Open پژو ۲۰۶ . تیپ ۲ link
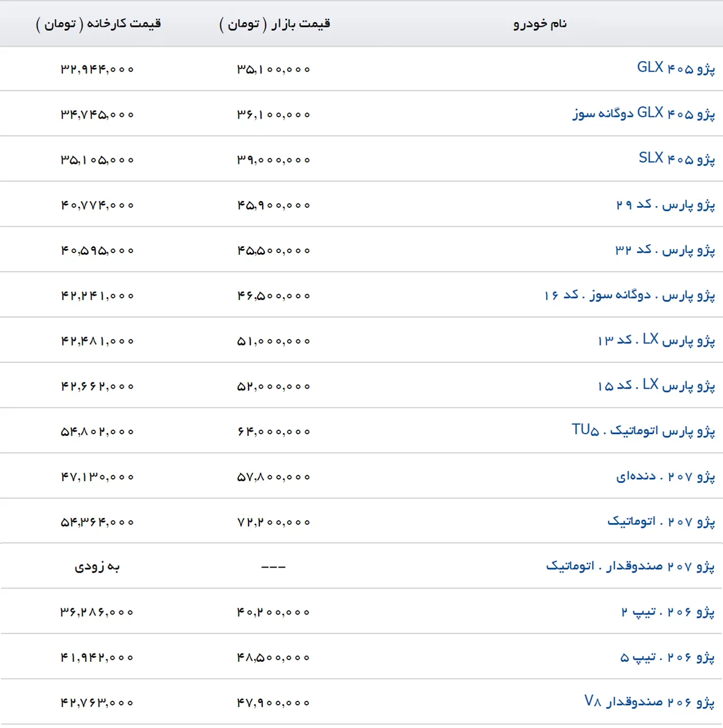This screenshot has height=728, width=723. point(668,612)
